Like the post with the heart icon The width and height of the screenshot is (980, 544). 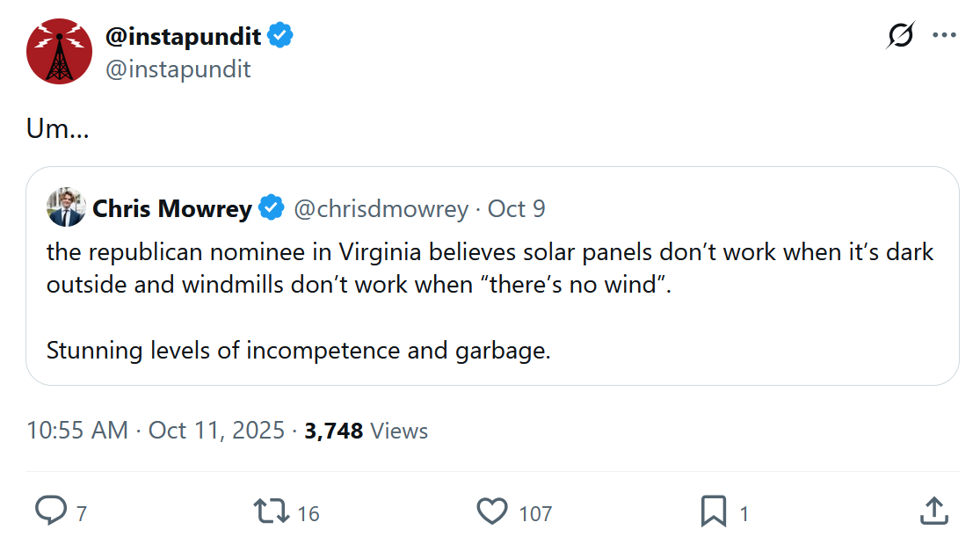[492, 511]
